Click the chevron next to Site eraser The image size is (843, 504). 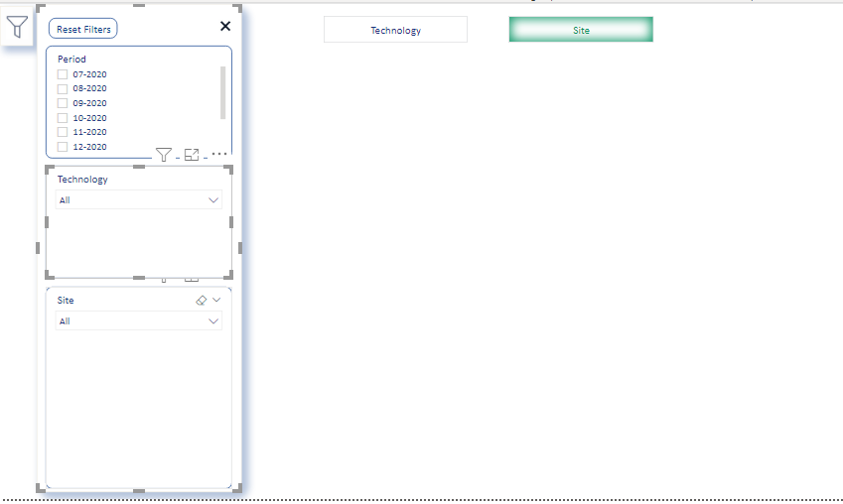click(x=216, y=300)
